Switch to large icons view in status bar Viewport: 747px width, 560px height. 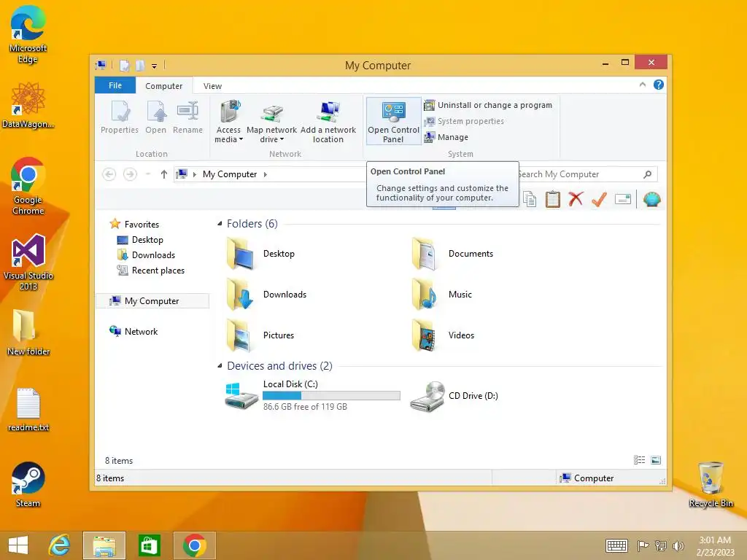[x=656, y=460]
